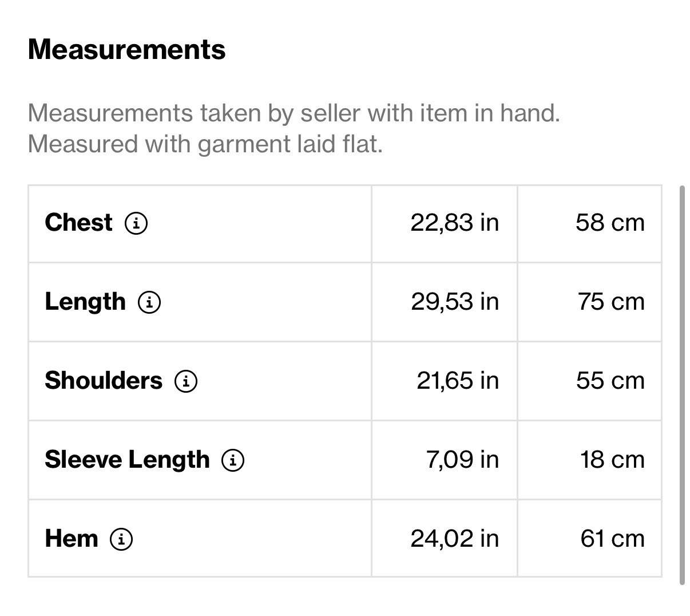The image size is (690, 616).
Task: Select the Shoulders row label
Action: click(x=104, y=381)
